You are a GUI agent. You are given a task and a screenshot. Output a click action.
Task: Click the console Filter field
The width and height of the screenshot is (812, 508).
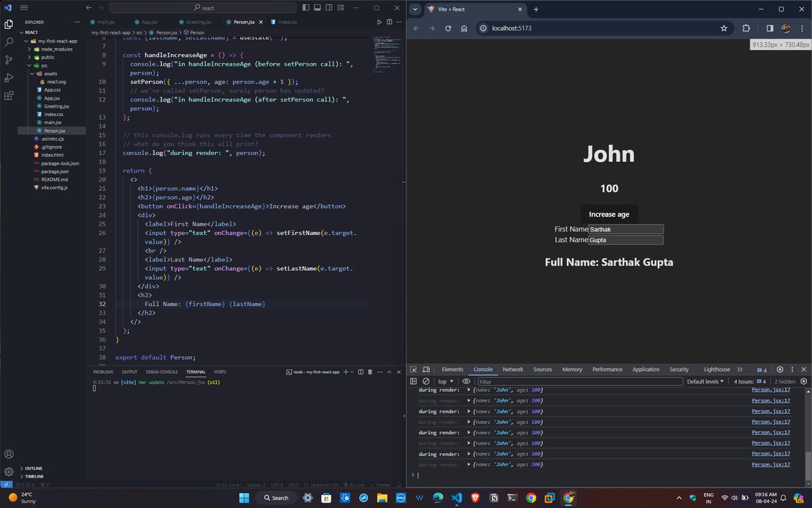point(580,381)
